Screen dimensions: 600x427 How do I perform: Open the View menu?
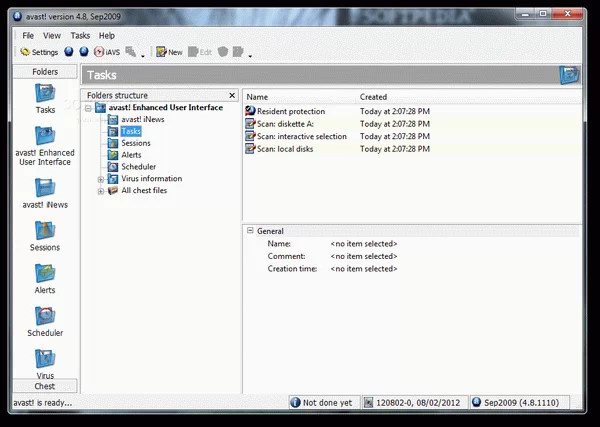click(x=52, y=36)
